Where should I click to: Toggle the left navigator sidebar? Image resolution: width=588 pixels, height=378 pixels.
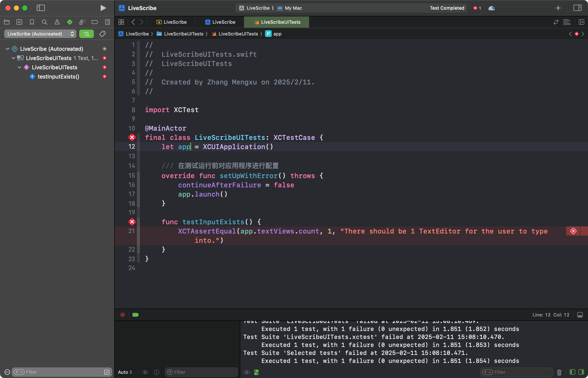41,8
